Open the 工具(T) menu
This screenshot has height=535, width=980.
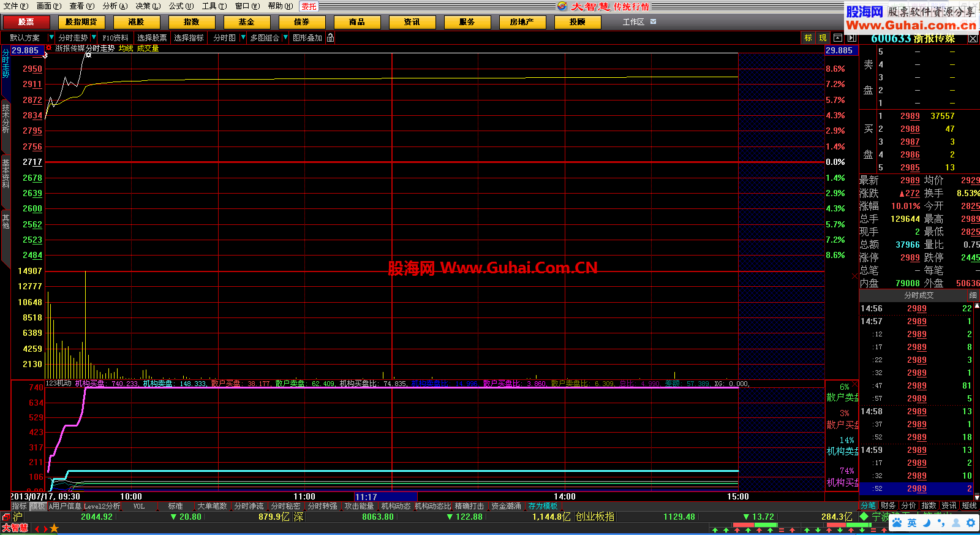[x=214, y=6]
